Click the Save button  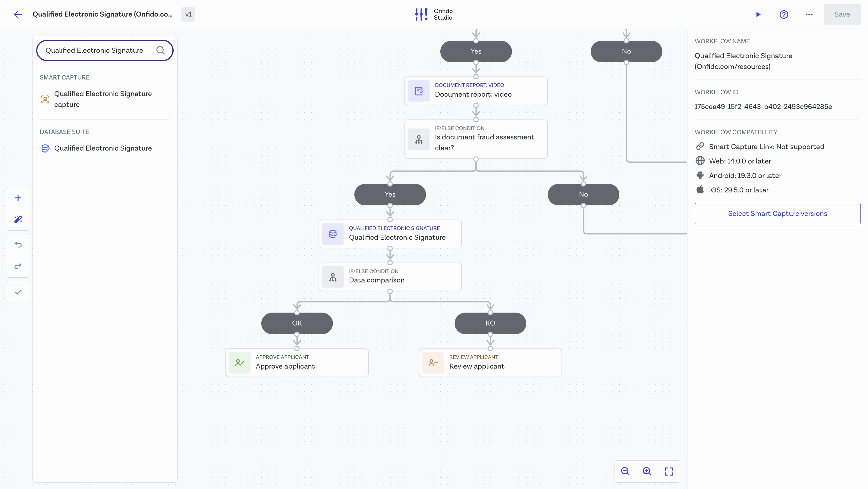[x=842, y=14]
